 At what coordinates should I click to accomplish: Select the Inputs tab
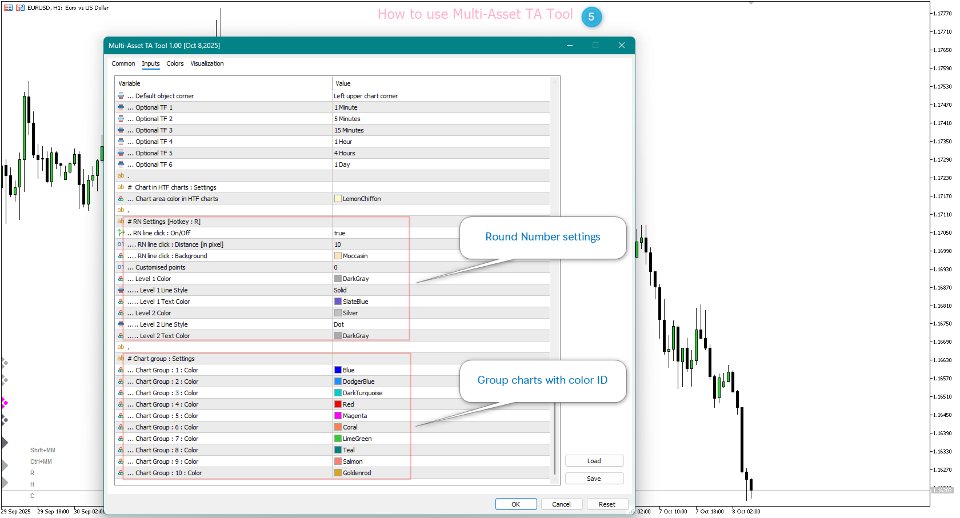151,64
